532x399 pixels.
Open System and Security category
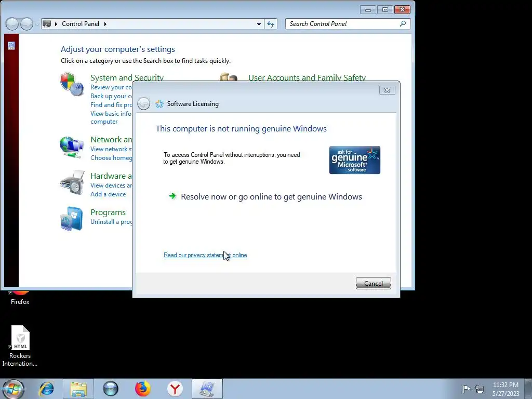(127, 78)
